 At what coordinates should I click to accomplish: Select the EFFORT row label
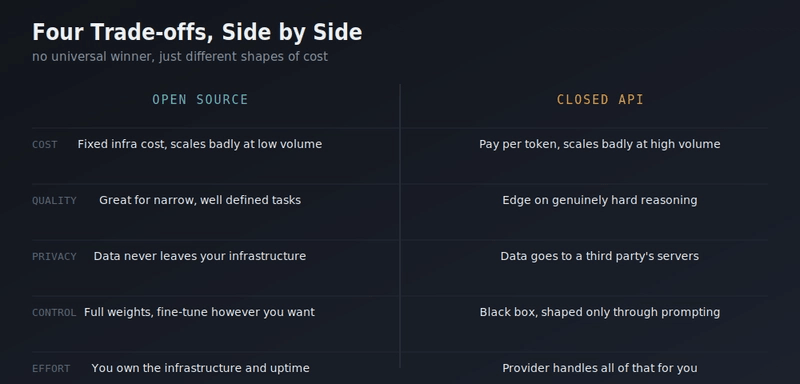coord(51,369)
